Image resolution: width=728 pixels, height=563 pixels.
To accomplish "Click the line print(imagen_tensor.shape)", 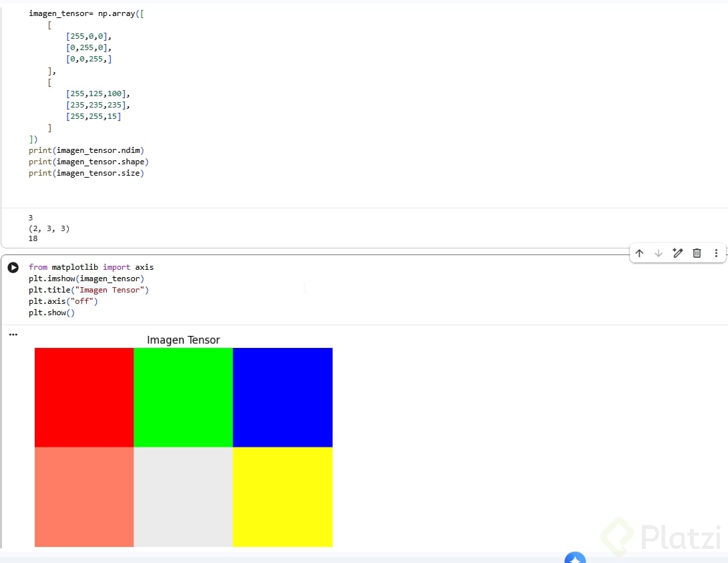I will click(89, 162).
